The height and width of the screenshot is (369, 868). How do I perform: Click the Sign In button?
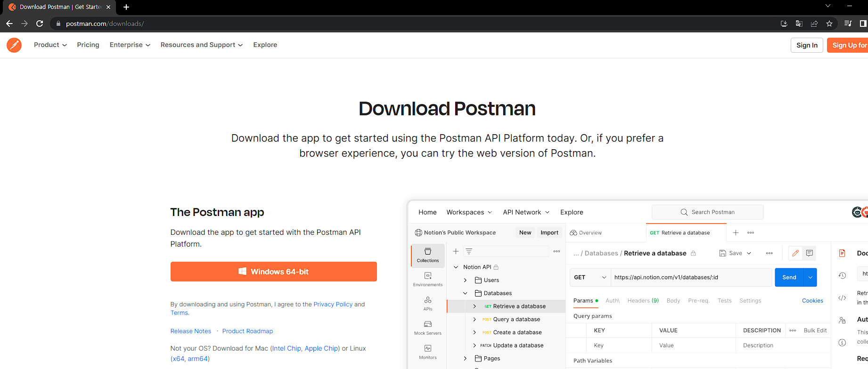pos(807,45)
